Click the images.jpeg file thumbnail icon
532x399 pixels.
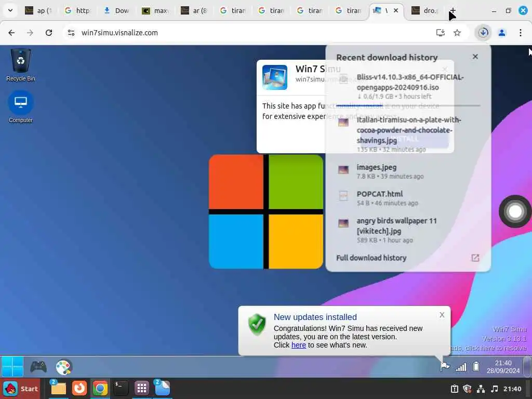click(x=343, y=169)
